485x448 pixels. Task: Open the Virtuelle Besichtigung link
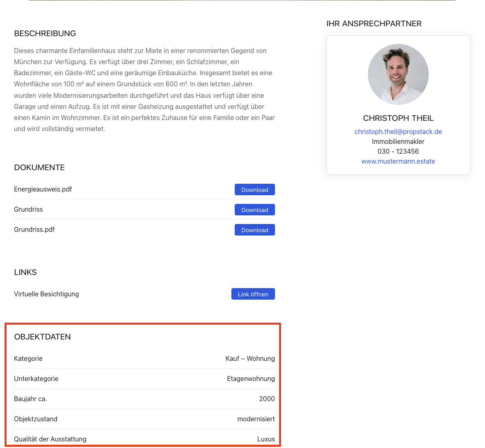(253, 294)
